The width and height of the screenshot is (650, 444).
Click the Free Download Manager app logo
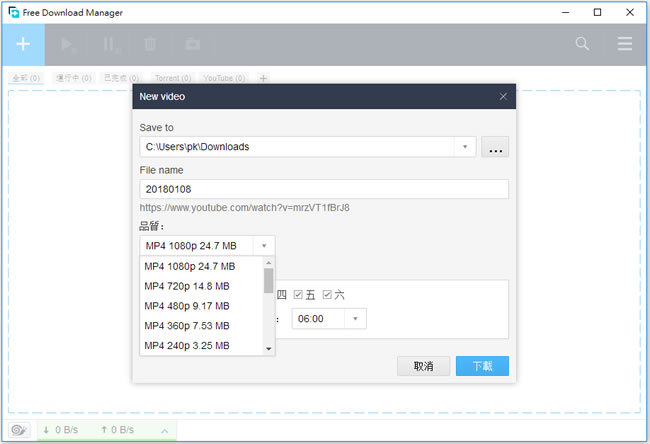(x=14, y=12)
